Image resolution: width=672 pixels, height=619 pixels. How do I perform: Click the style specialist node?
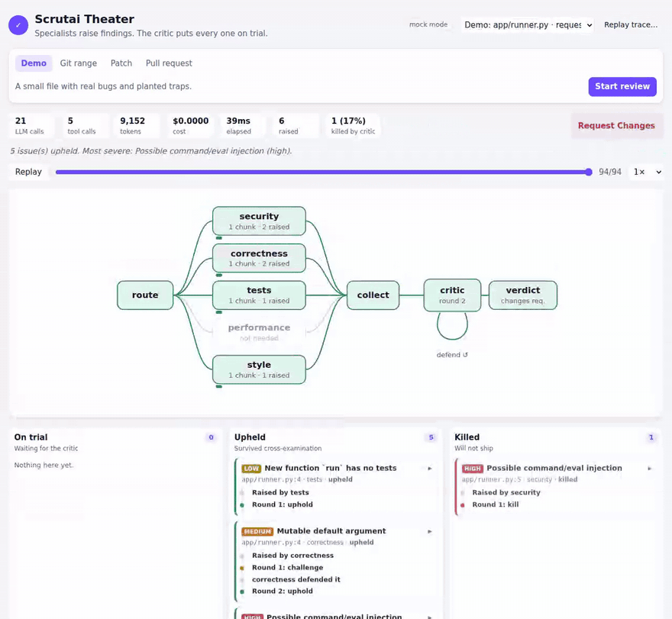click(x=259, y=369)
